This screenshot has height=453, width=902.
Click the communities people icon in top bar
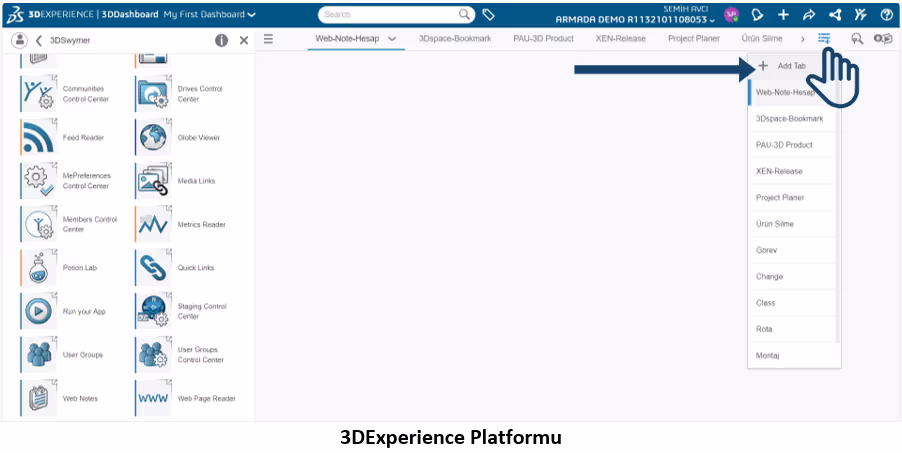861,15
